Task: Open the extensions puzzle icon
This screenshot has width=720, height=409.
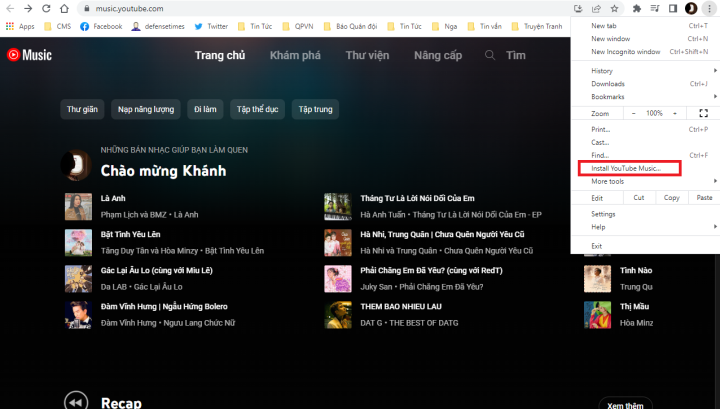Action: tap(637, 8)
